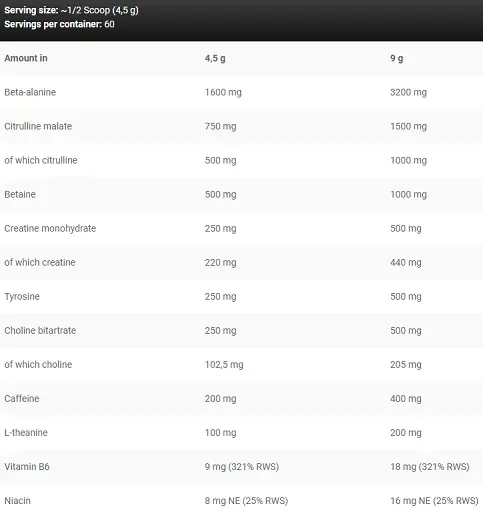The width and height of the screenshot is (483, 512).
Task: Click the 18 mg (321% RWS) value
Action: (x=430, y=467)
